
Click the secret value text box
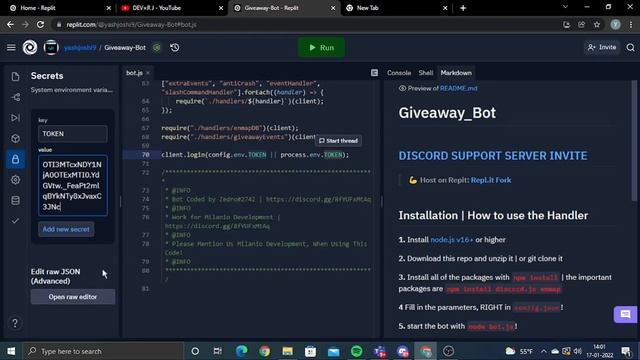(73, 185)
